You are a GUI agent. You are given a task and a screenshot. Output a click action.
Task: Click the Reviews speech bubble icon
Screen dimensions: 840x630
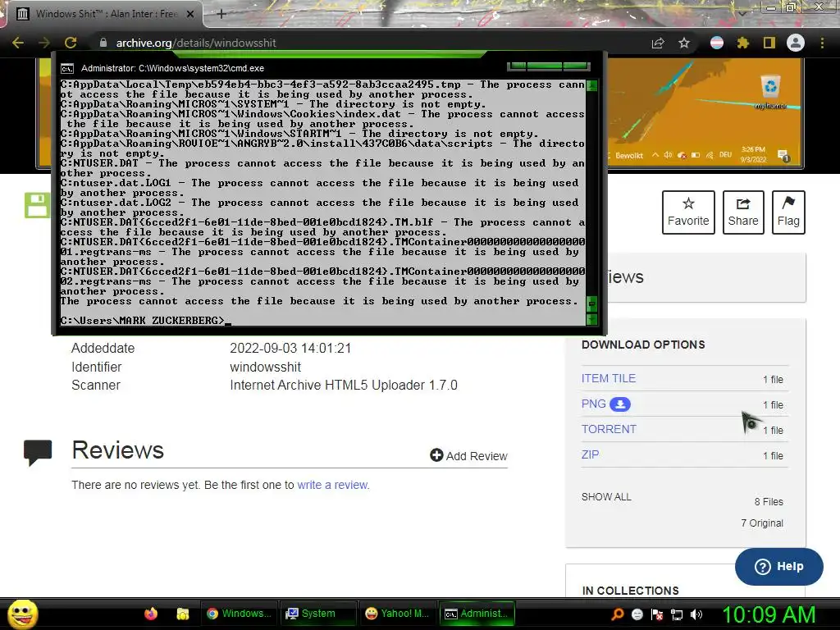(x=38, y=452)
